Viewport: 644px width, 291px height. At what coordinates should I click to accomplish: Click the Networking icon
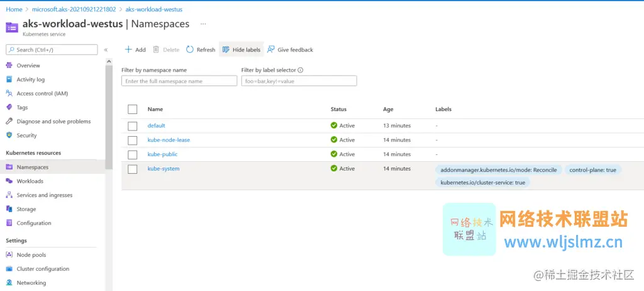coord(9,283)
